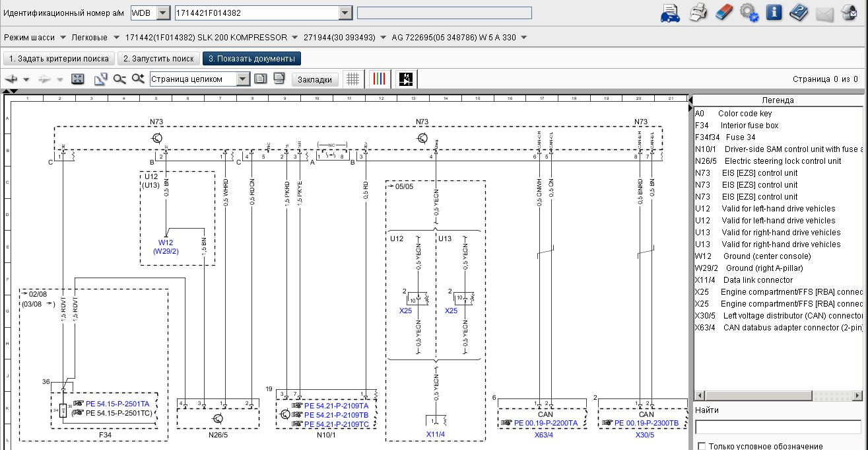
Task: Select '2. Запустить поиск' tab
Action: tap(159, 59)
